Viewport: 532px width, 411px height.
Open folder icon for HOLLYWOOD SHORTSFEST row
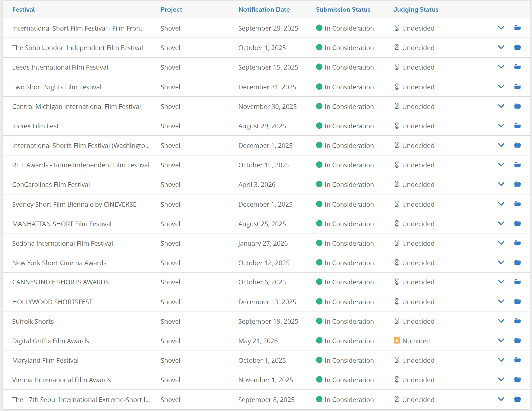(517, 302)
